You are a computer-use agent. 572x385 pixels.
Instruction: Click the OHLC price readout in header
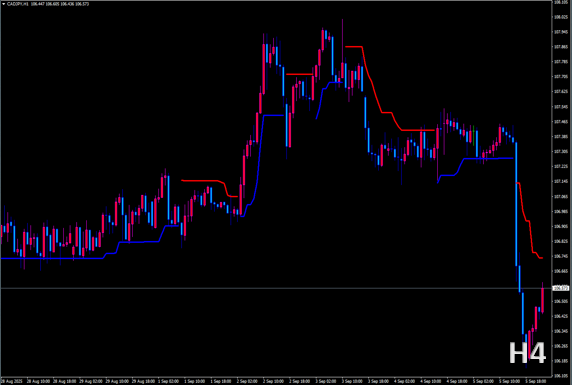[x=60, y=4]
